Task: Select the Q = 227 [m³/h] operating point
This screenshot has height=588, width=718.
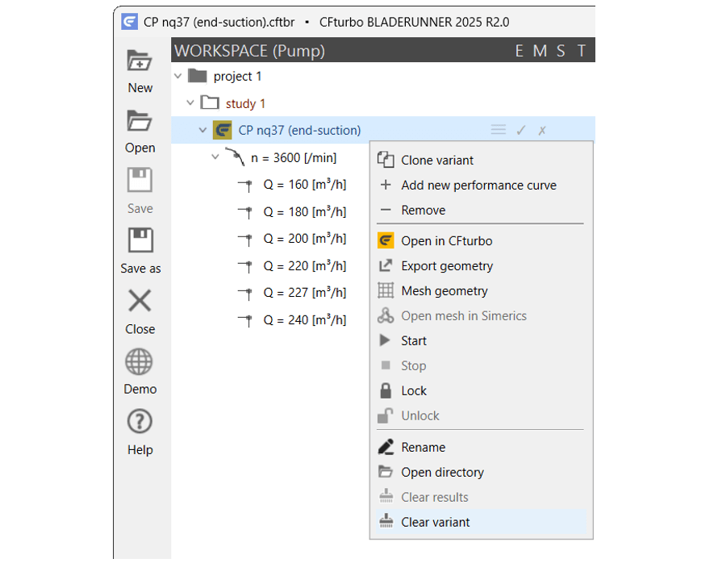Action: click(304, 293)
